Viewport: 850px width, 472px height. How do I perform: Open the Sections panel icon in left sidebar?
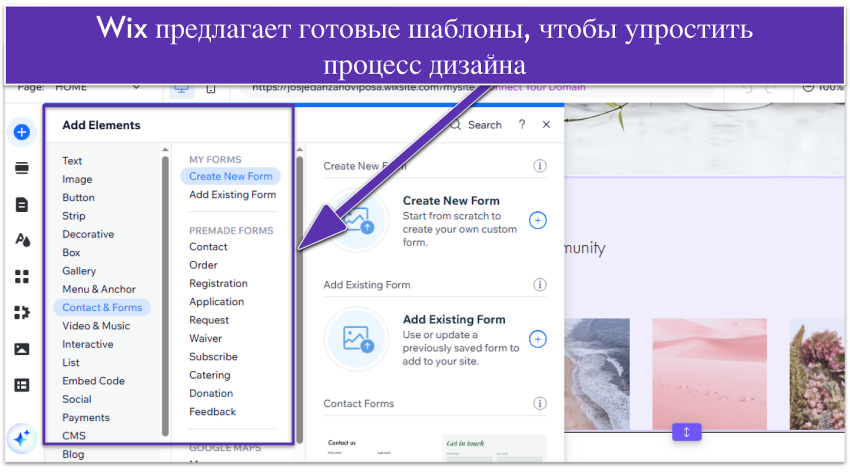click(x=22, y=168)
